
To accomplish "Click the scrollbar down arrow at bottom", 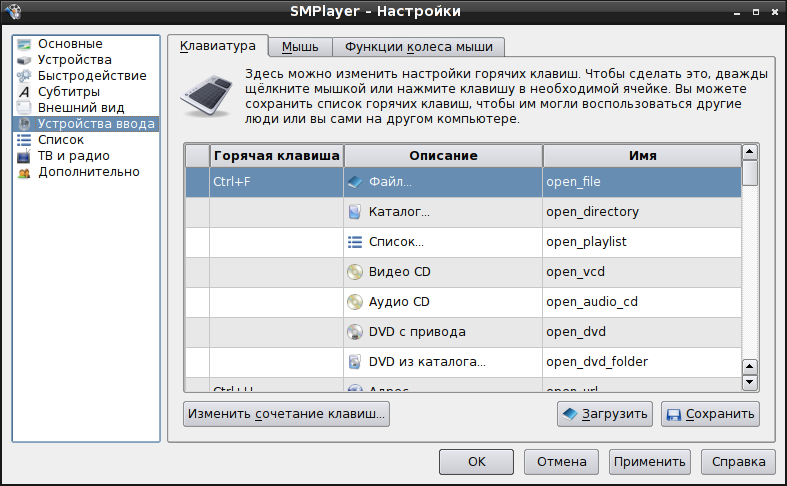I will 749,382.
